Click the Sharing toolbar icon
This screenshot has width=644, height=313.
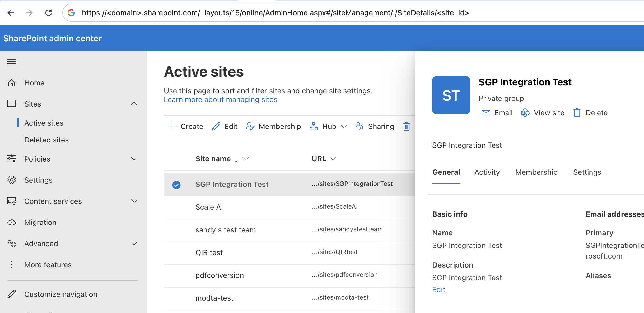click(x=360, y=126)
